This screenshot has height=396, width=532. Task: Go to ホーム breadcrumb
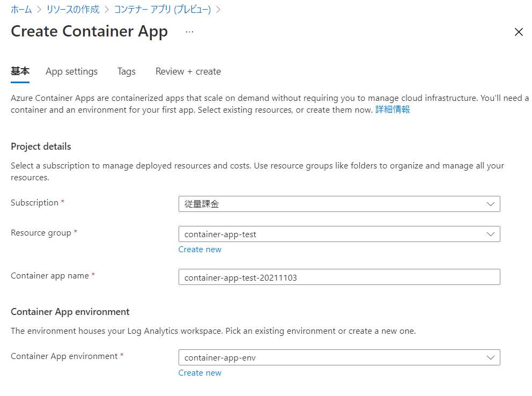tap(21, 9)
